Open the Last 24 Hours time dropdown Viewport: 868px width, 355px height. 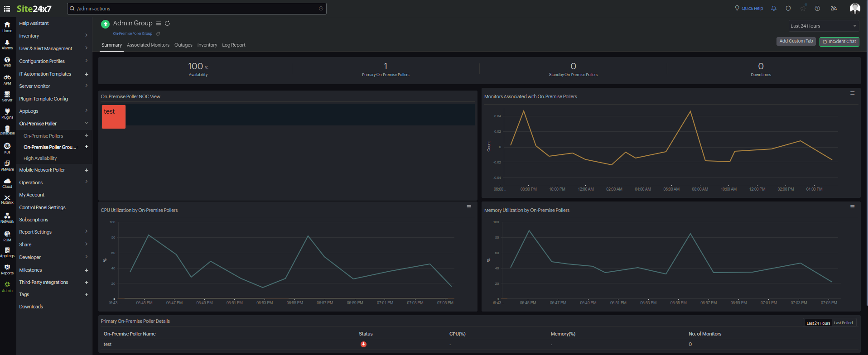823,26
